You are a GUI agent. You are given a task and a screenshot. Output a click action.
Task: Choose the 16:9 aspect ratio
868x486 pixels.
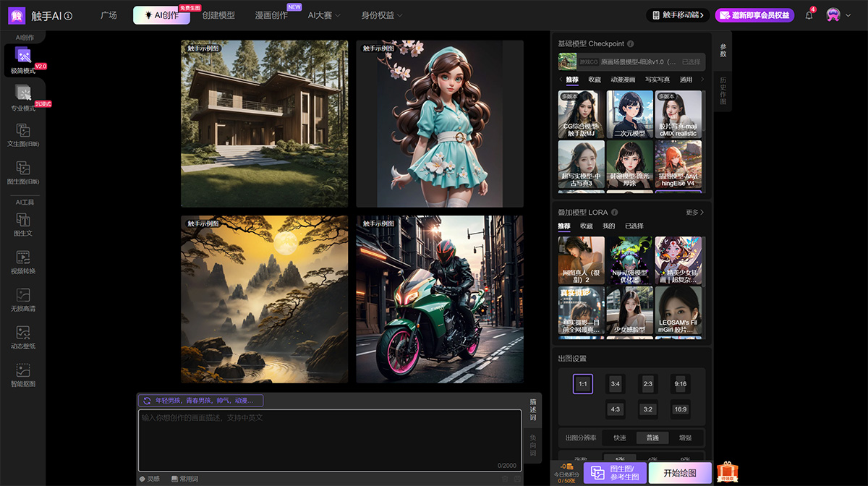coord(680,409)
